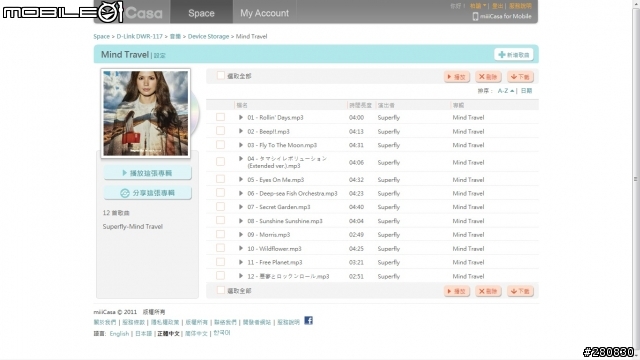Go to Space in the breadcrumb
640x360 pixels.
click(x=101, y=36)
